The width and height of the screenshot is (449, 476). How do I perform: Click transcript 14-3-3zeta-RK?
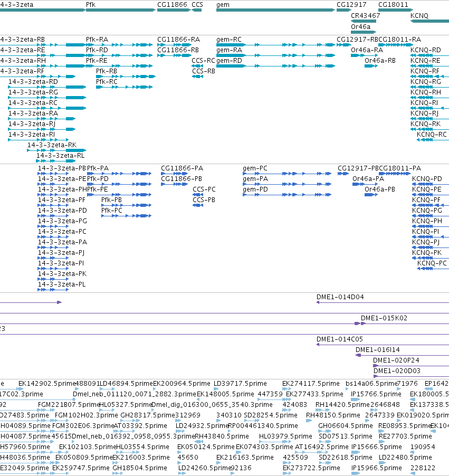coord(52,145)
